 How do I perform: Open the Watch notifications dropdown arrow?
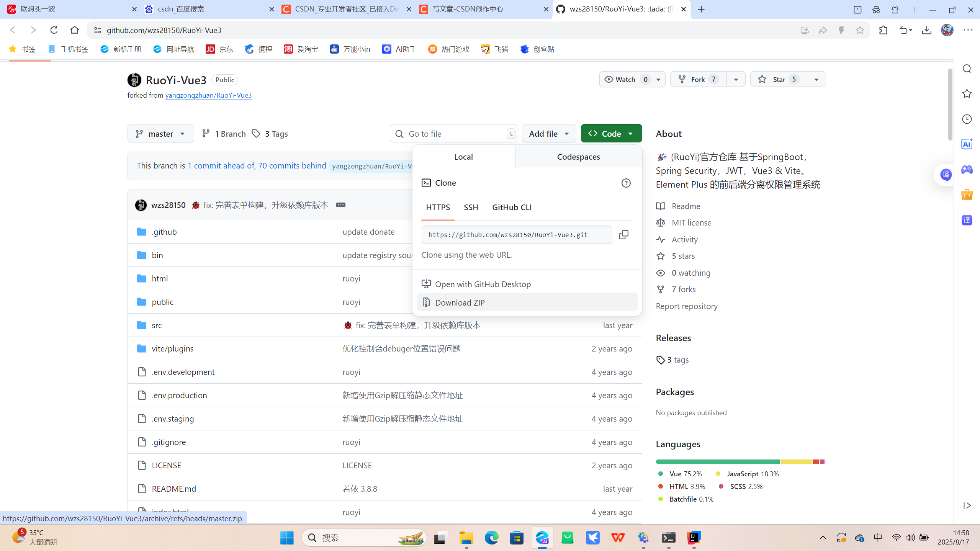pyautogui.click(x=658, y=79)
